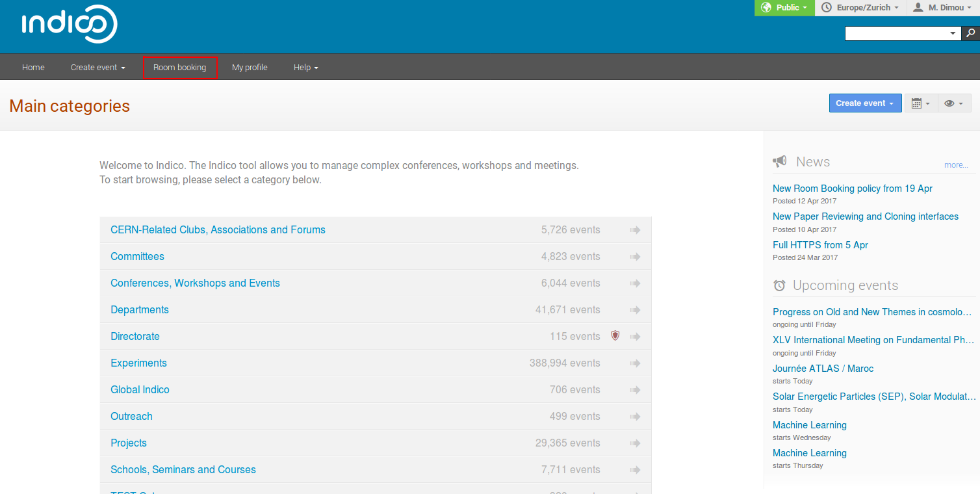
Task: Open the Europe/Zurich timezone dropdown
Action: point(860,8)
